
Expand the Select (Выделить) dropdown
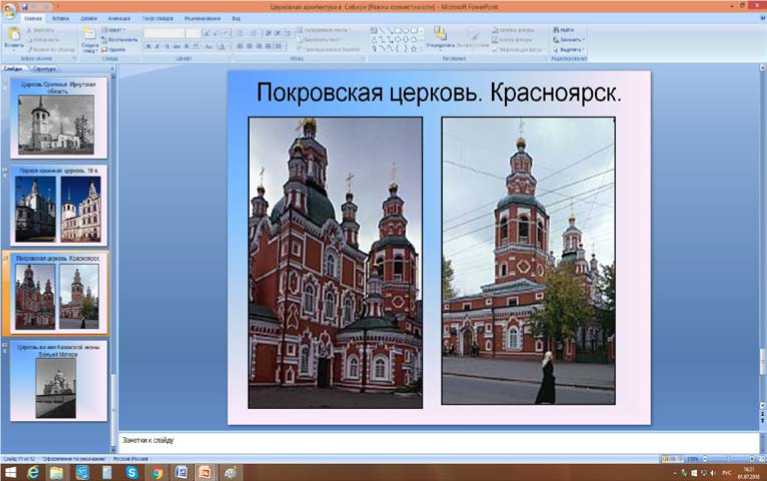point(570,49)
